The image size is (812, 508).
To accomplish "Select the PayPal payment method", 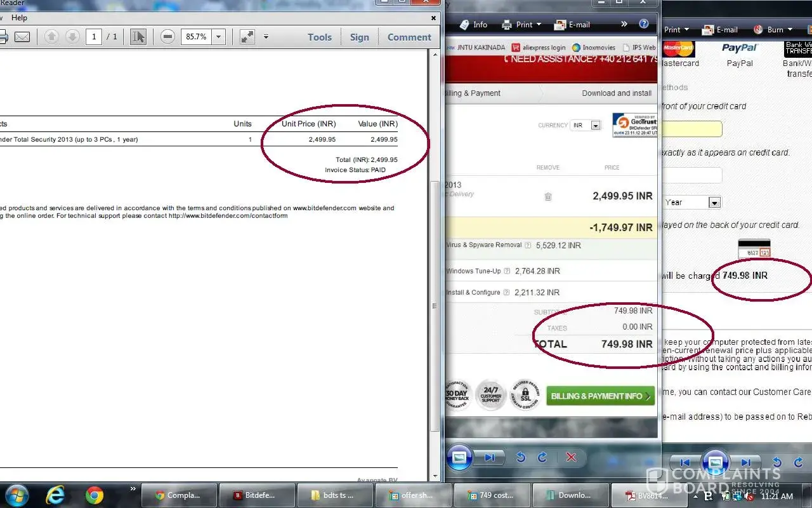I will point(740,55).
